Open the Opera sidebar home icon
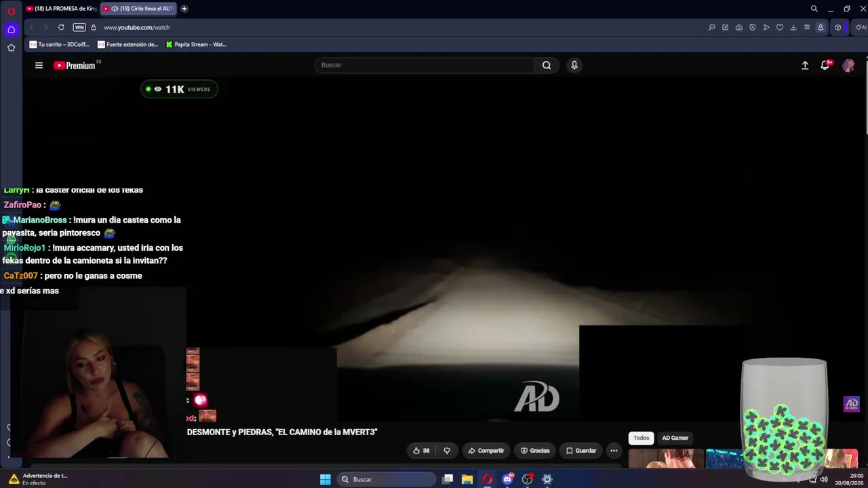Viewport: 868px width, 488px height. pyautogui.click(x=11, y=29)
